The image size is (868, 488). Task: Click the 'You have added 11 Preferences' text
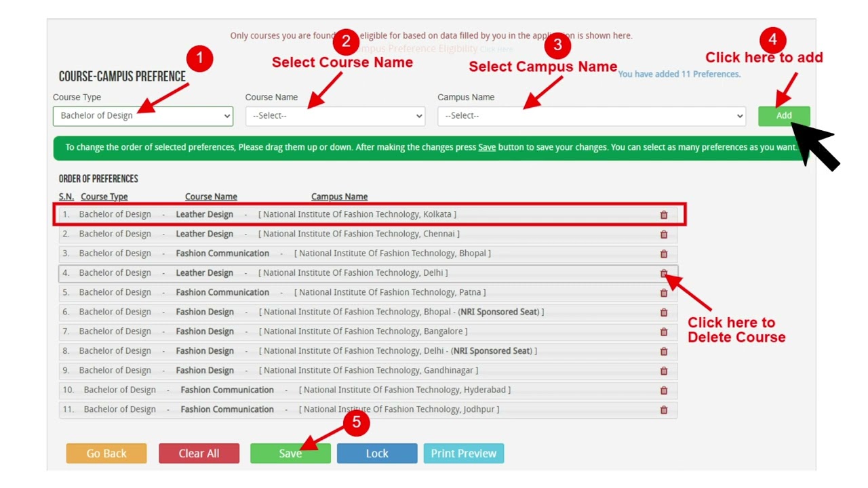click(x=679, y=74)
